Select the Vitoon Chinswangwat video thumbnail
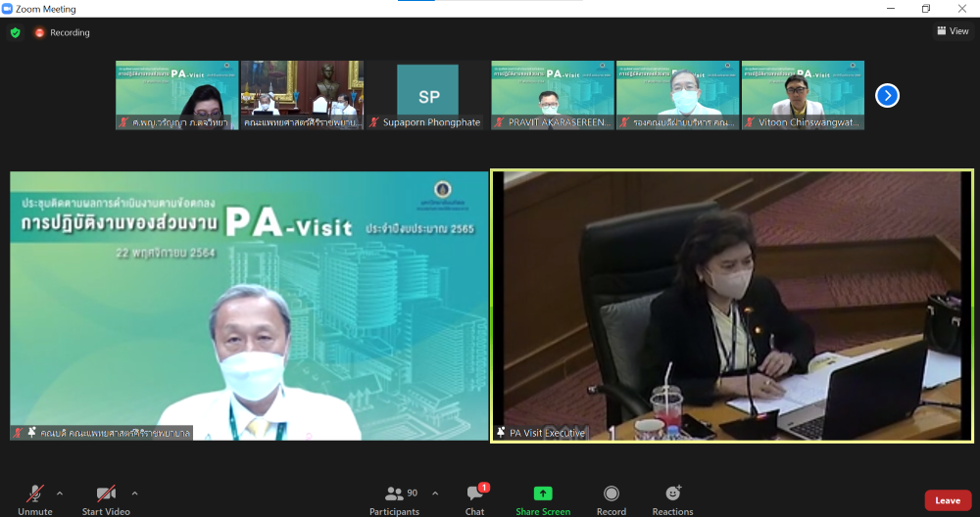This screenshot has height=517, width=980. (804, 95)
